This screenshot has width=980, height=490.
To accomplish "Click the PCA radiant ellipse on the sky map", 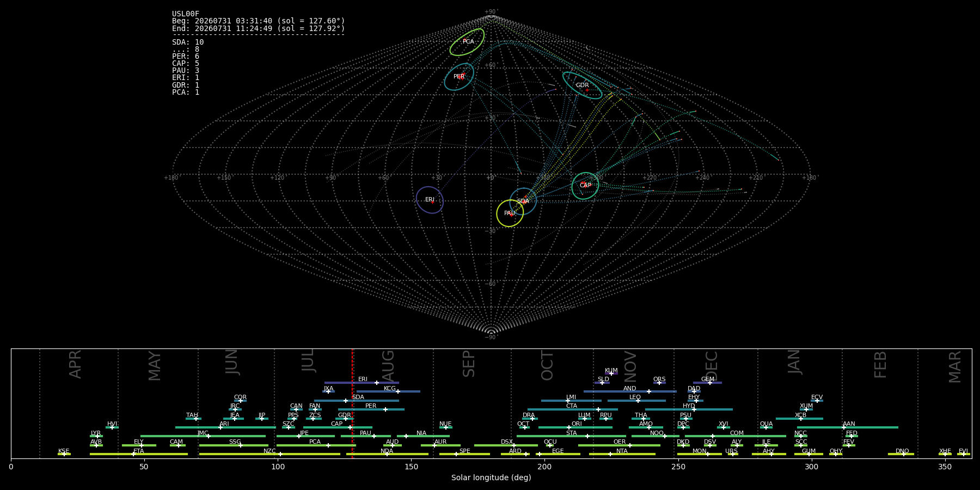I will (467, 42).
